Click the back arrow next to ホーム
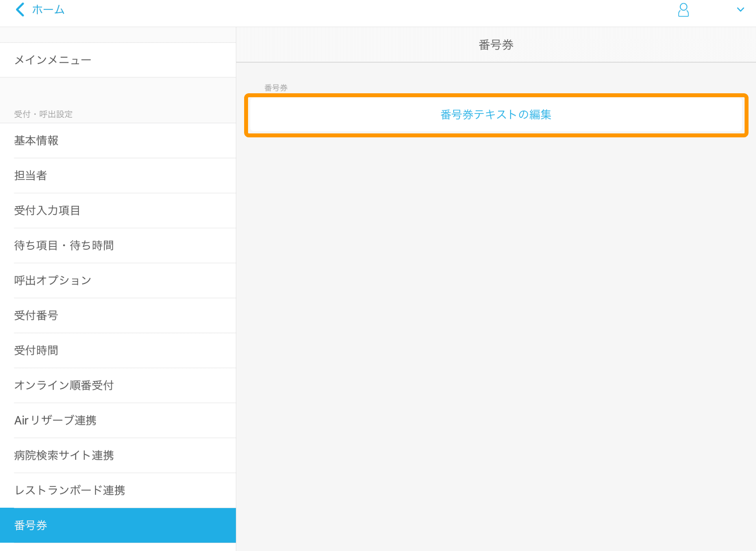 (20, 9)
